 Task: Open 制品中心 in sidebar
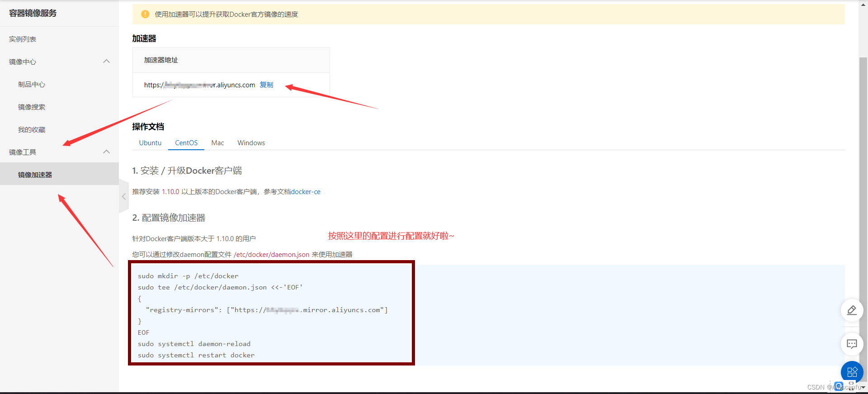point(32,85)
